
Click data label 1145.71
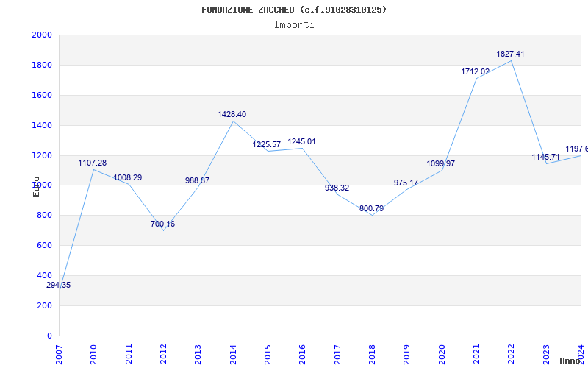click(x=545, y=157)
